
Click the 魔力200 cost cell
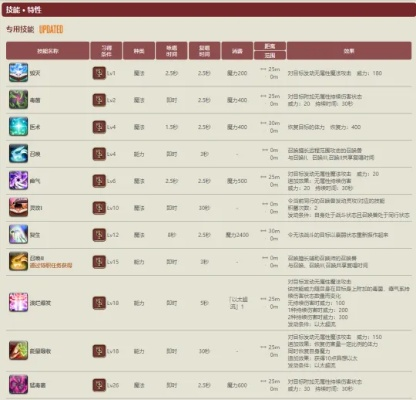[x=237, y=73]
